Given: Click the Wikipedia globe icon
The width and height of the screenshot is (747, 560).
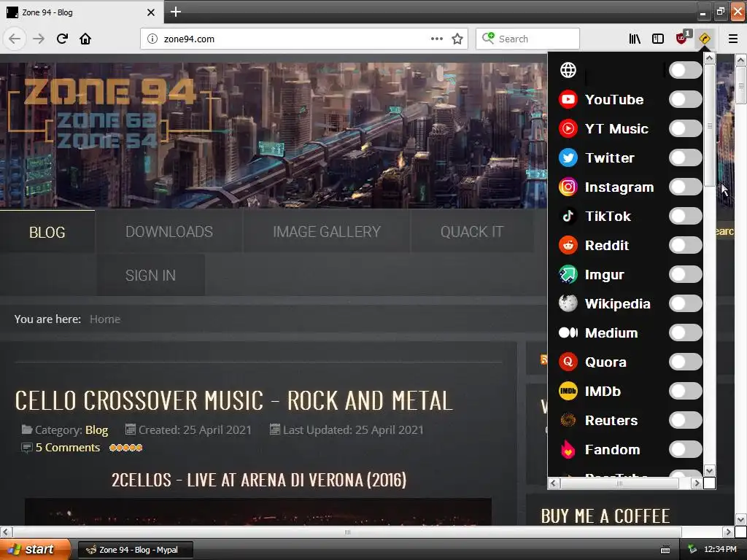Looking at the screenshot, I should pyautogui.click(x=568, y=303).
